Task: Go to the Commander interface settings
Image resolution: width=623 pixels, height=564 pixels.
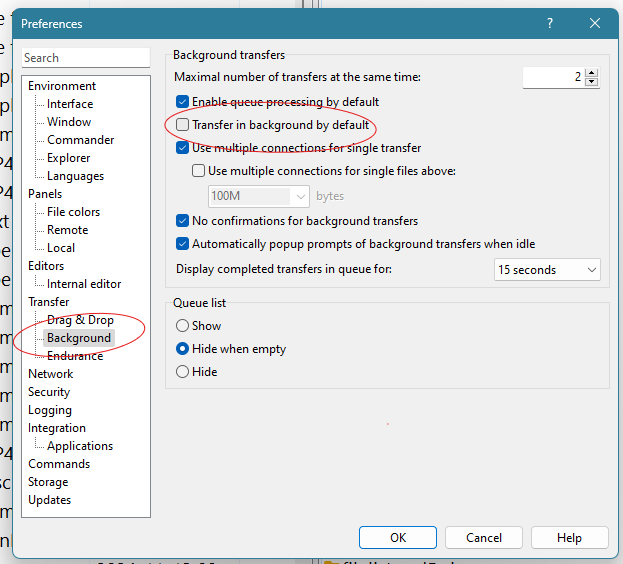Action: click(x=80, y=140)
